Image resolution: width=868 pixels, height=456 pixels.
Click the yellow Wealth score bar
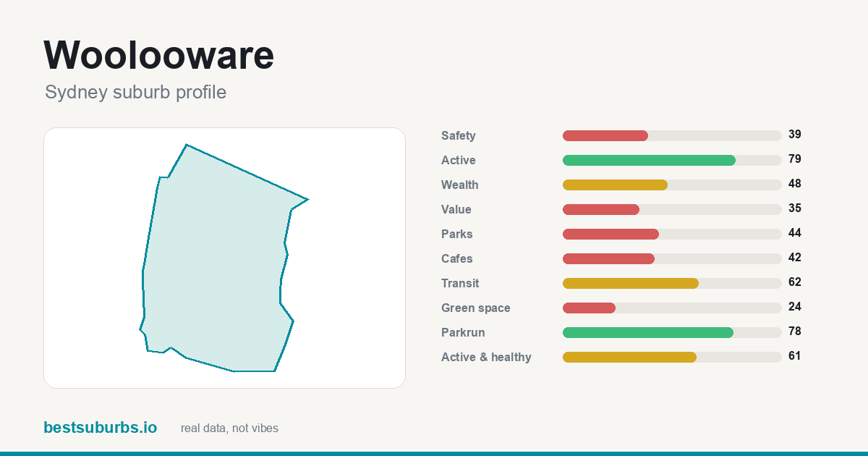[x=615, y=185]
